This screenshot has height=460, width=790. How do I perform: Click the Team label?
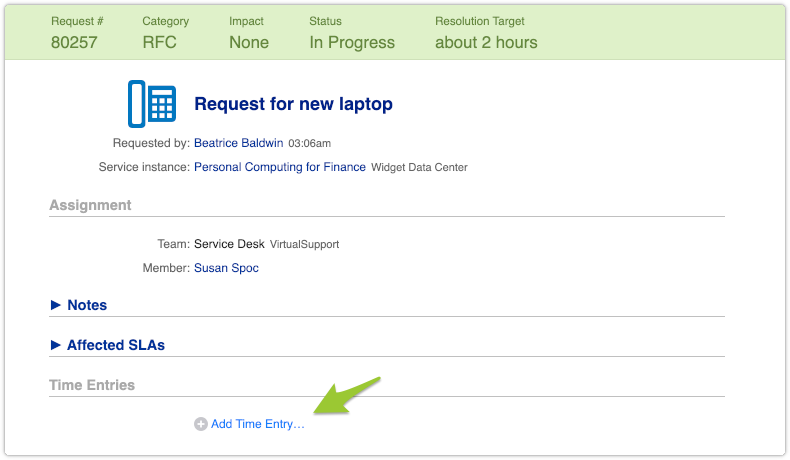click(x=173, y=244)
